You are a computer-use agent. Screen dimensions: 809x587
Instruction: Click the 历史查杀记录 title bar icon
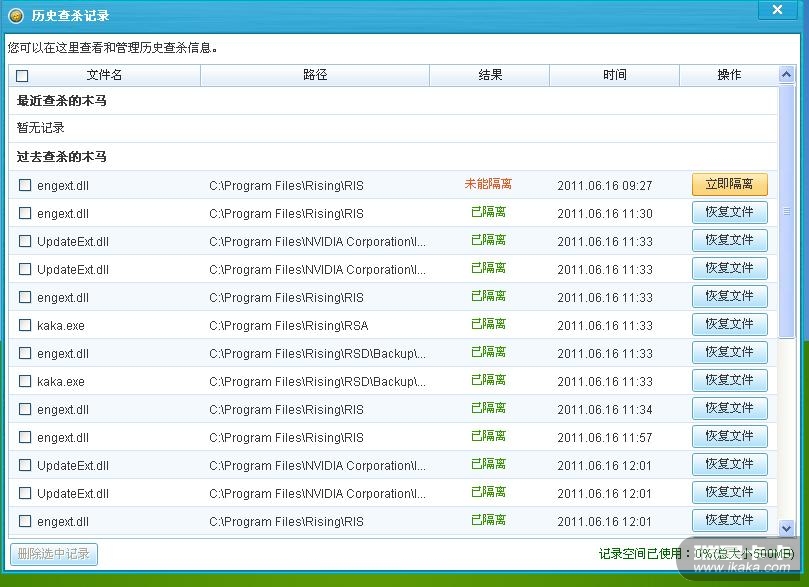(x=16, y=16)
